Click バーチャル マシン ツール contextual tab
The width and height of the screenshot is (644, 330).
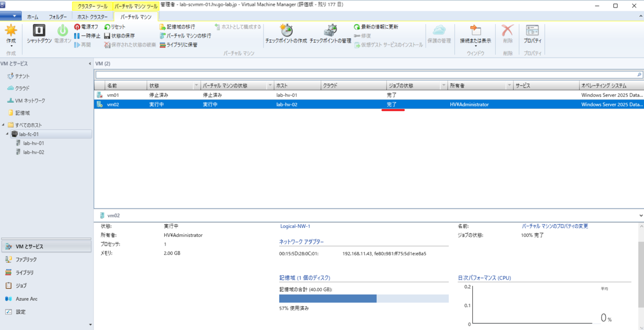[136, 6]
